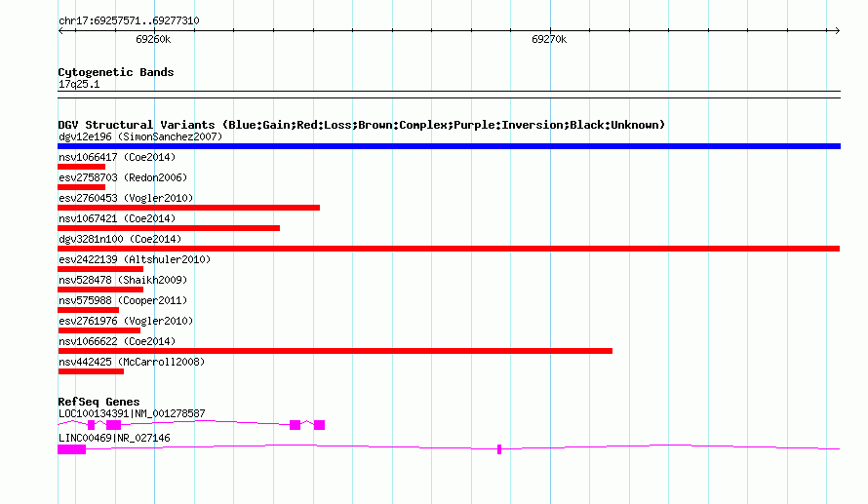Click first small magenta exon of LOC100134391
868x504 pixels.
click(x=92, y=425)
